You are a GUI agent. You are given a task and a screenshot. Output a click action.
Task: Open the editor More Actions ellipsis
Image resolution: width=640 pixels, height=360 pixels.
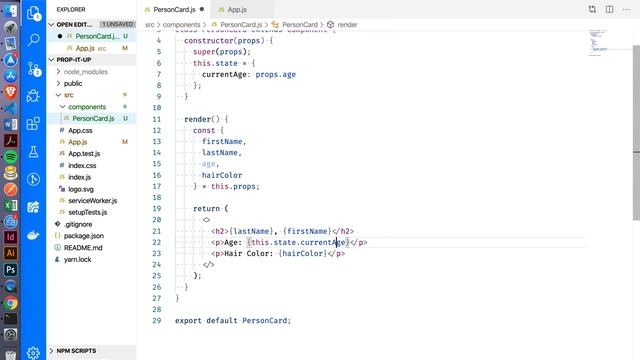(626, 9)
